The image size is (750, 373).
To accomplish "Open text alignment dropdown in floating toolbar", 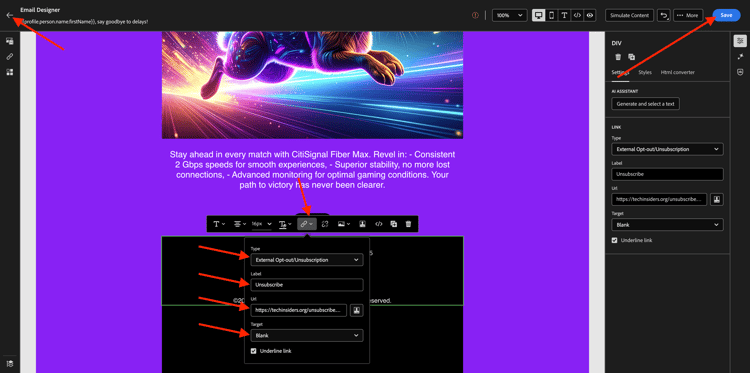I will pos(240,224).
